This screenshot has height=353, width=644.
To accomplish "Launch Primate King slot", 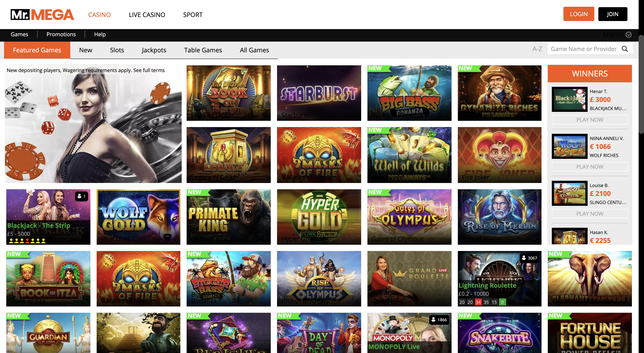I will pyautogui.click(x=228, y=217).
